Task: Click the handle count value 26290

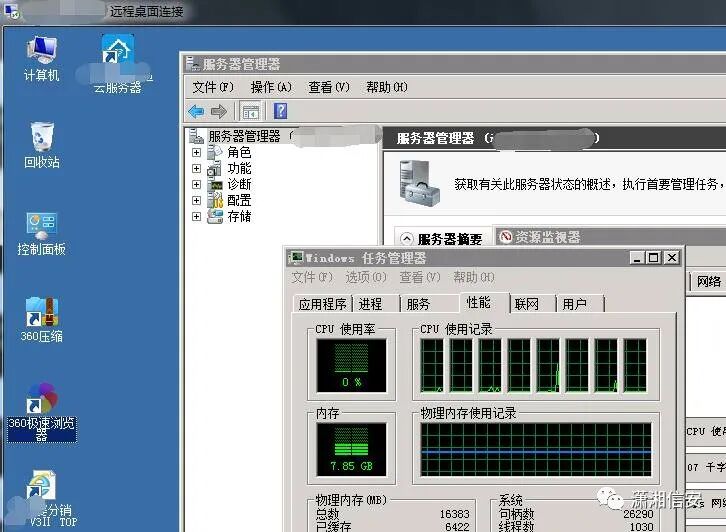Action: tap(638, 514)
